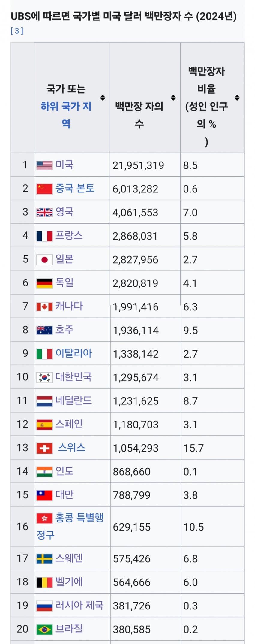Image resolution: width=255 pixels, height=644 pixels.
Task: Click the Sweden flag icon
Action: pos(44,559)
